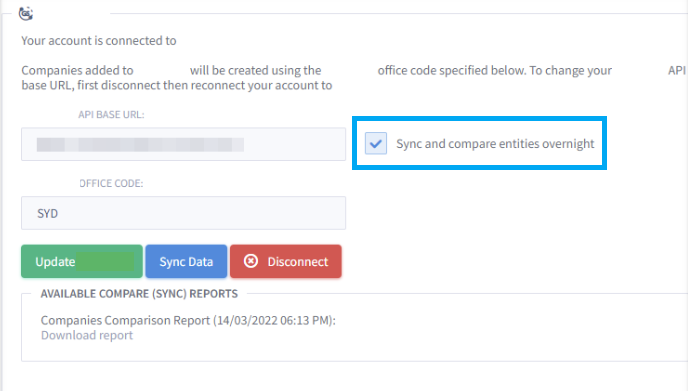The image size is (688, 391).
Task: Tick the checkmark icon for overnight sync
Action: [376, 143]
